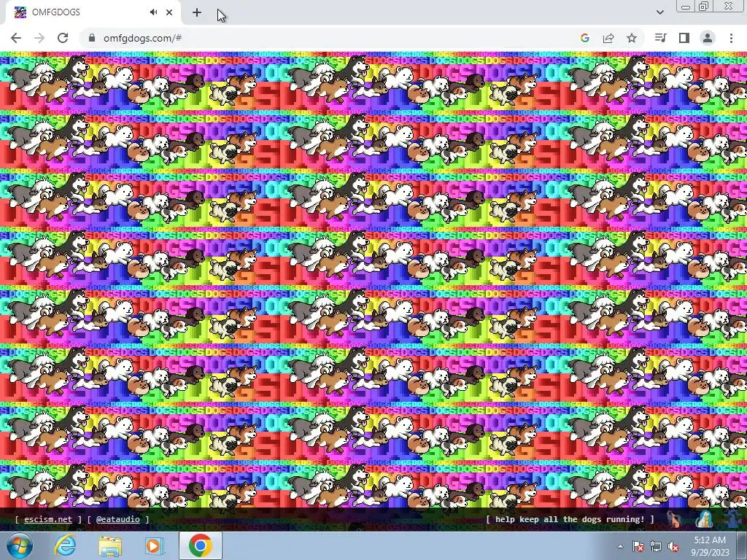
Task: Mute the OMFGDOGS tab via the speaker icon
Action: 153,12
